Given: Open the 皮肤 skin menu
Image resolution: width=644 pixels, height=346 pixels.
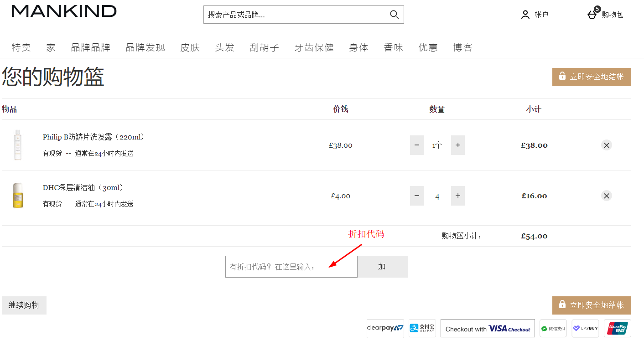Looking at the screenshot, I should [x=190, y=47].
